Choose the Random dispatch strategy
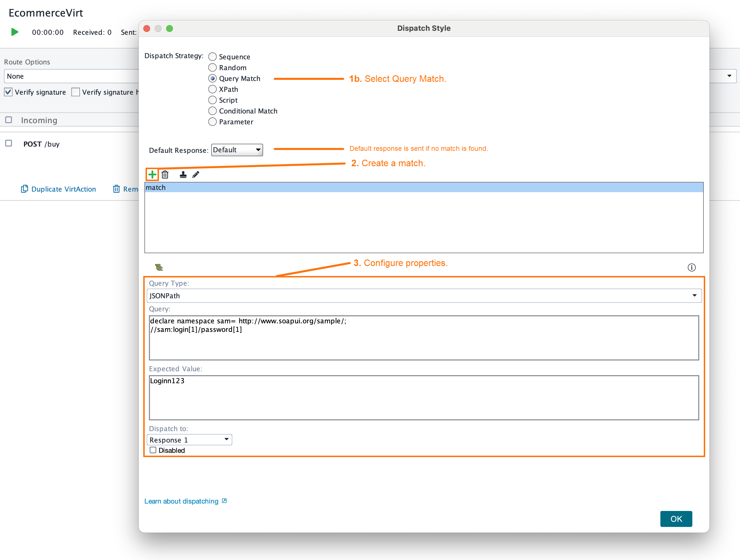740x560 pixels. (x=212, y=67)
